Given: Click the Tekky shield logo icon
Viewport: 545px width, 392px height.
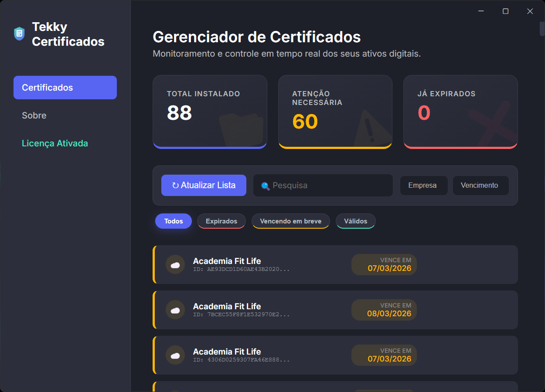Looking at the screenshot, I should [x=19, y=34].
